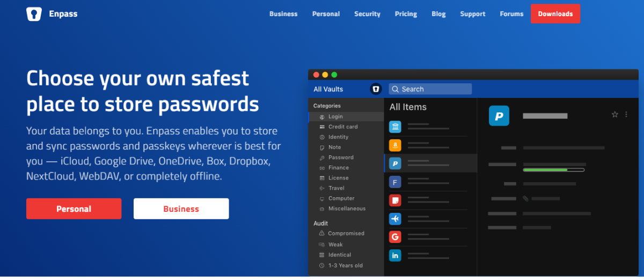Screen dimensions: 644x280
Task: Click the Audit section header
Action: (320, 223)
